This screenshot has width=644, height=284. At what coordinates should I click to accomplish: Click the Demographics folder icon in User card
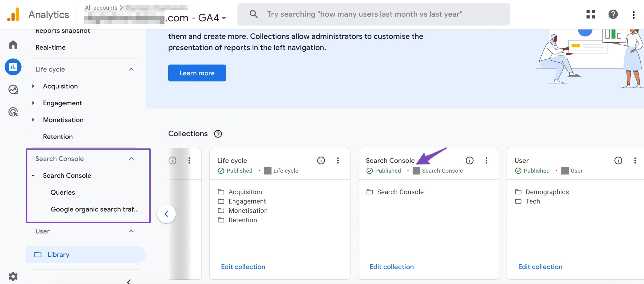[518, 192]
